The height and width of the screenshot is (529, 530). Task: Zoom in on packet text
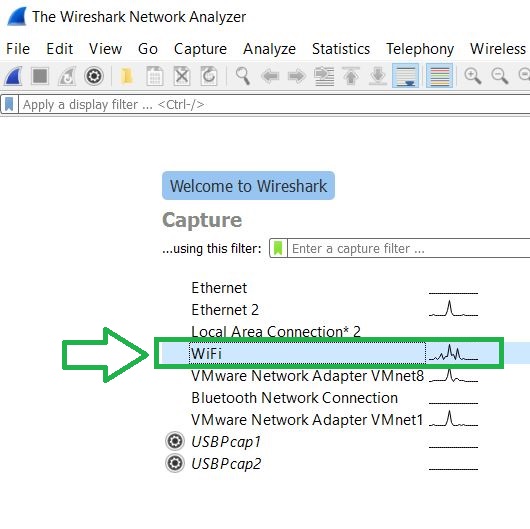click(x=473, y=76)
